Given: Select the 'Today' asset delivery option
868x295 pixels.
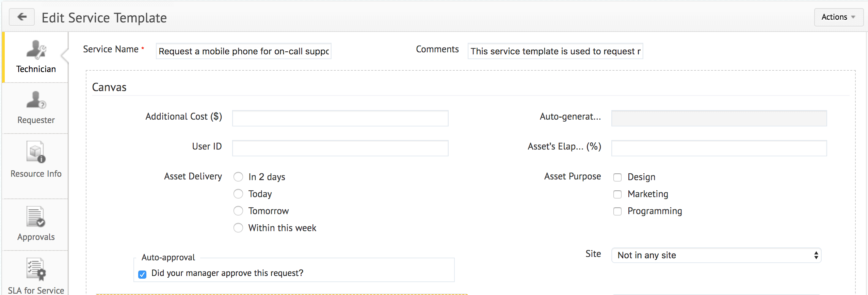Looking at the screenshot, I should (x=238, y=194).
